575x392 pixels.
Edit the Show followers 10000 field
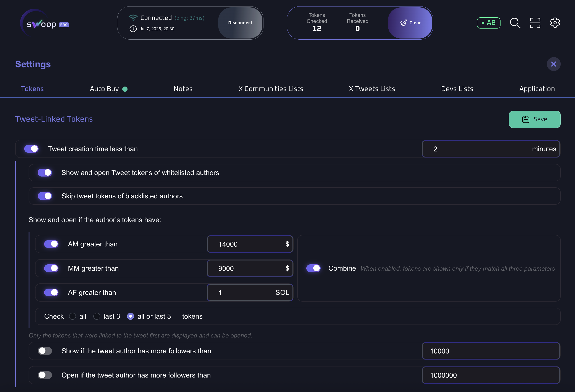tap(491, 351)
